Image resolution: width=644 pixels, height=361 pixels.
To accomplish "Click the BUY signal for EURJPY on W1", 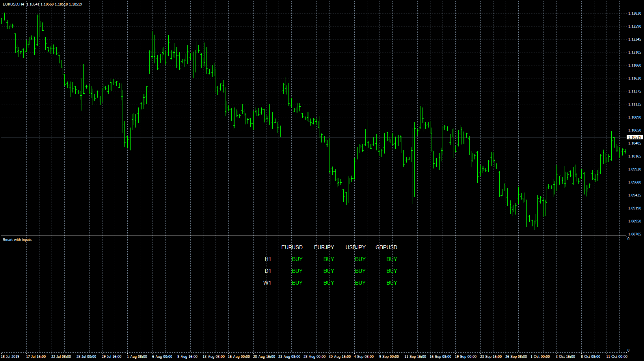I will coord(329,283).
